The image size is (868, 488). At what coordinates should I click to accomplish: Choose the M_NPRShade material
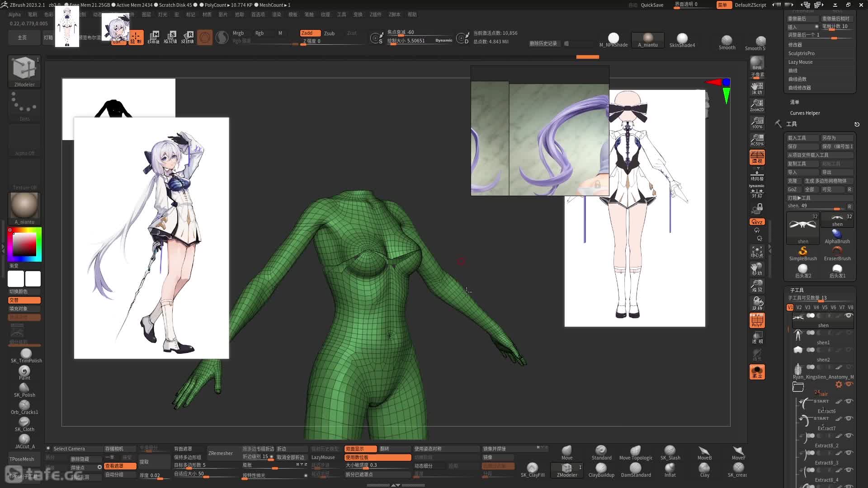613,40
